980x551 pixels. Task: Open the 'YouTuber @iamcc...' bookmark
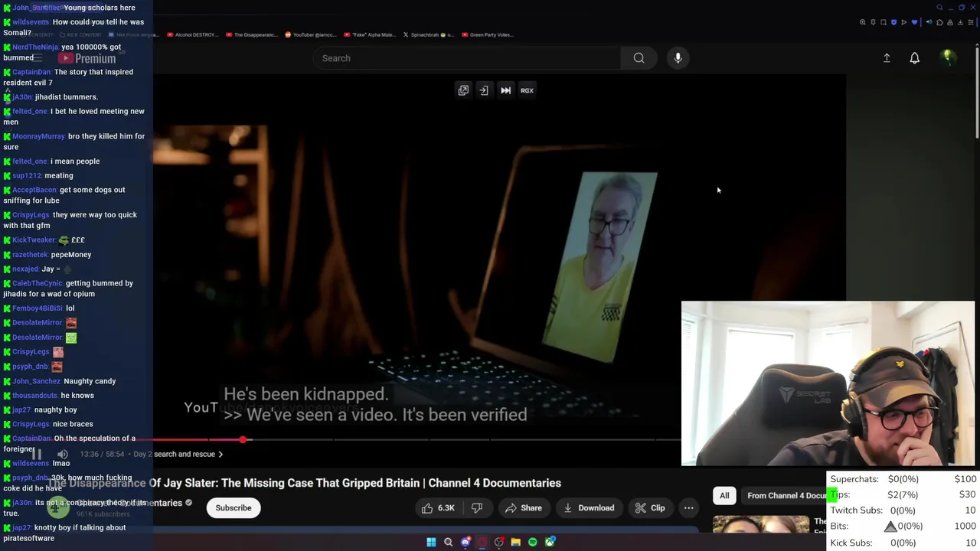tap(311, 34)
